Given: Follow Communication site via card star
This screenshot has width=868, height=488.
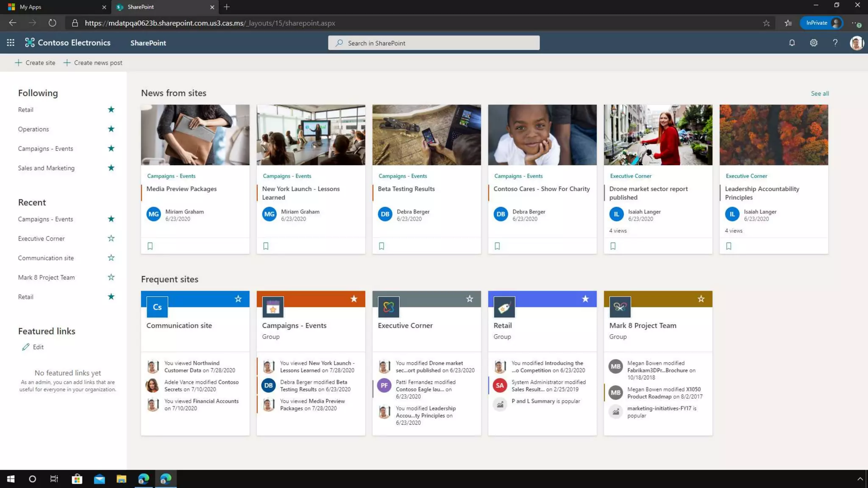Looking at the screenshot, I should [x=238, y=299].
